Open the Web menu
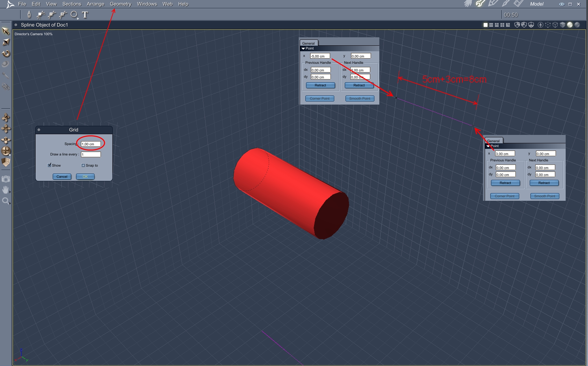 168,4
